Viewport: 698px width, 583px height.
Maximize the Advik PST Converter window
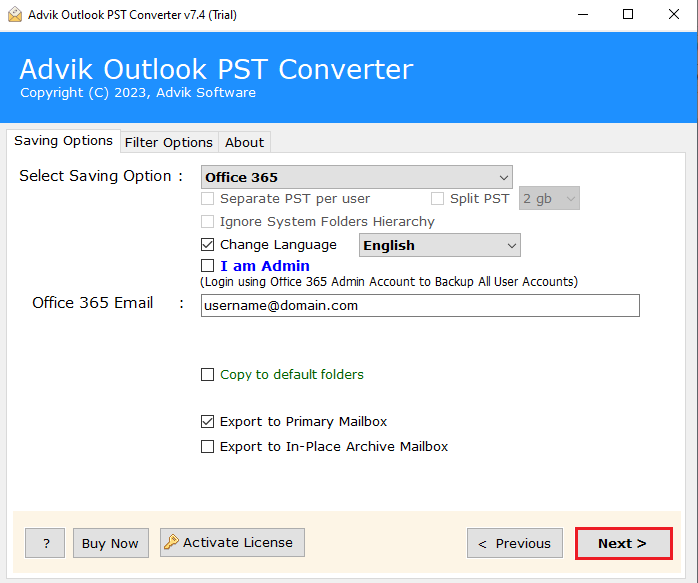coord(628,15)
